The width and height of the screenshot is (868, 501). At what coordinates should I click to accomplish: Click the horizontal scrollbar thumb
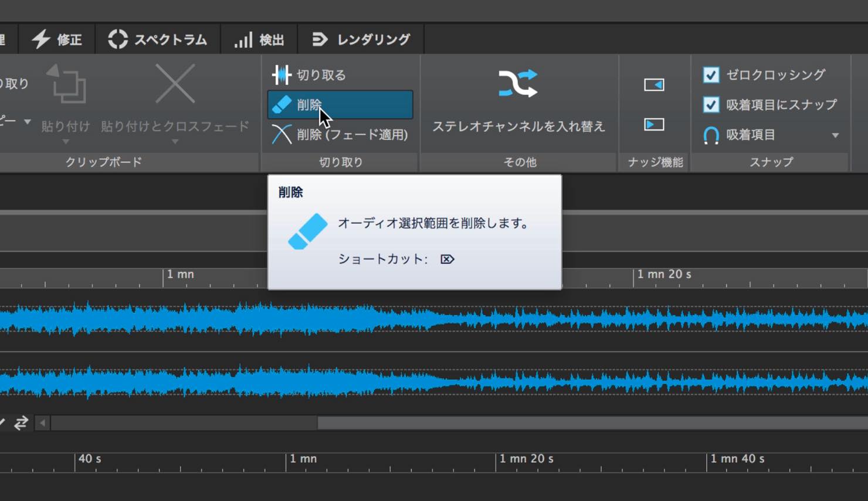[592, 423]
